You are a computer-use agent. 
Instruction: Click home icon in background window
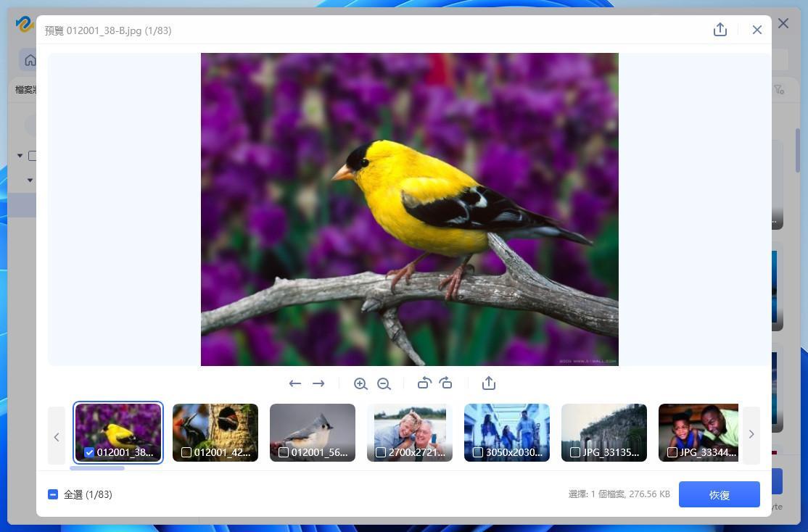coord(30,61)
